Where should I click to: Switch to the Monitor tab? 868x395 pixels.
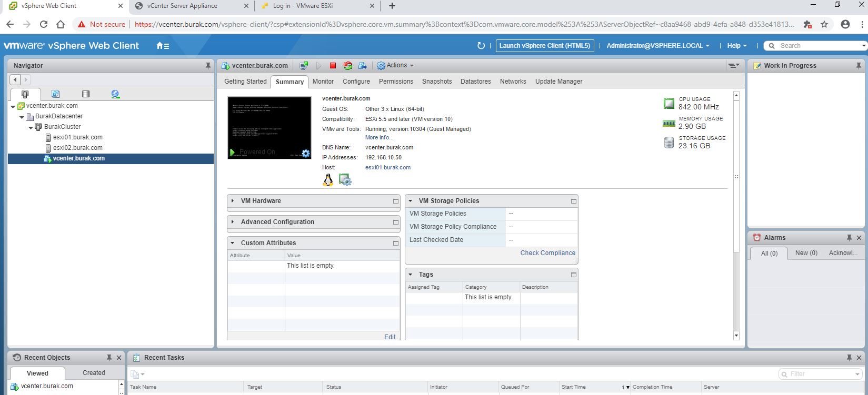[323, 82]
